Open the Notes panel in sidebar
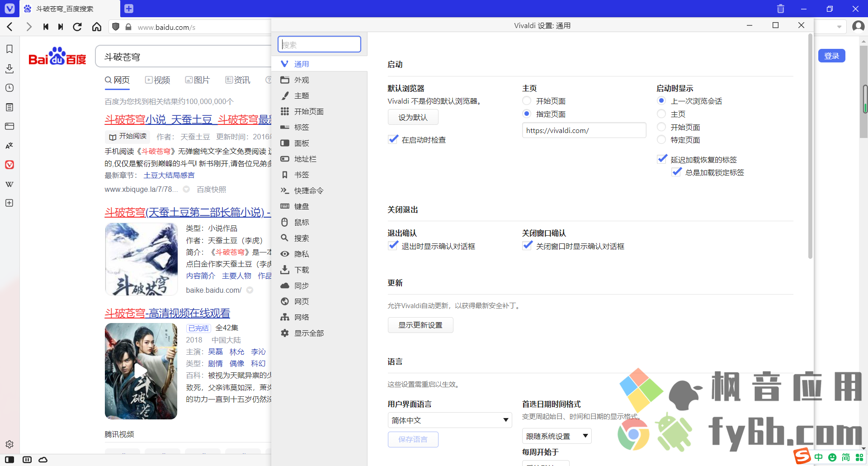The width and height of the screenshot is (868, 466). [x=9, y=107]
